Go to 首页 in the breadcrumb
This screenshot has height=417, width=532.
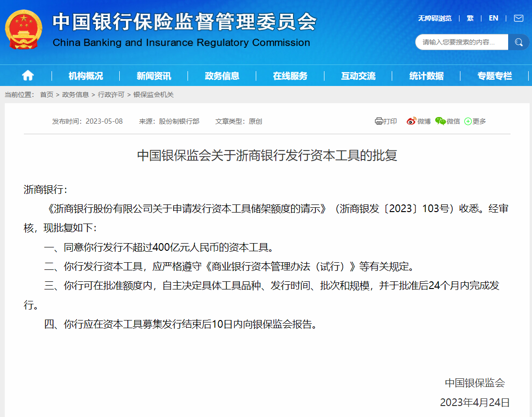point(46,95)
